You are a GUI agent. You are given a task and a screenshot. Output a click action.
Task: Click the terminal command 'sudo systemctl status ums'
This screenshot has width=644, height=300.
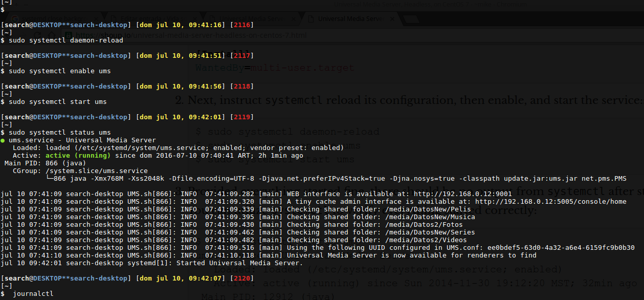coord(60,132)
